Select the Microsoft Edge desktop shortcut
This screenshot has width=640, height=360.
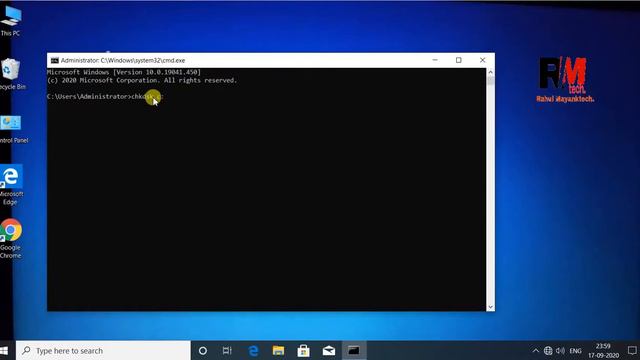11,184
